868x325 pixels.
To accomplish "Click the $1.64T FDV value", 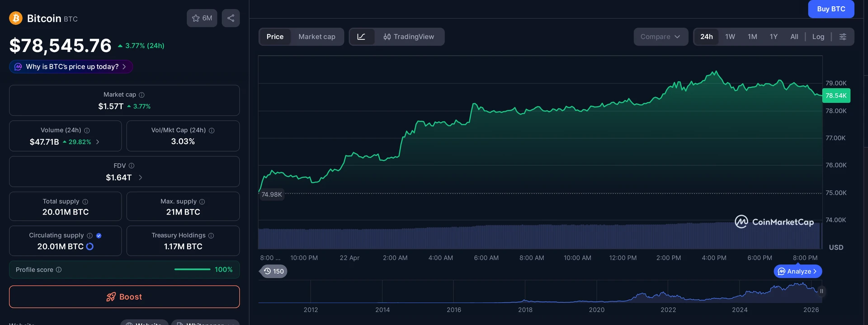I will tap(119, 177).
